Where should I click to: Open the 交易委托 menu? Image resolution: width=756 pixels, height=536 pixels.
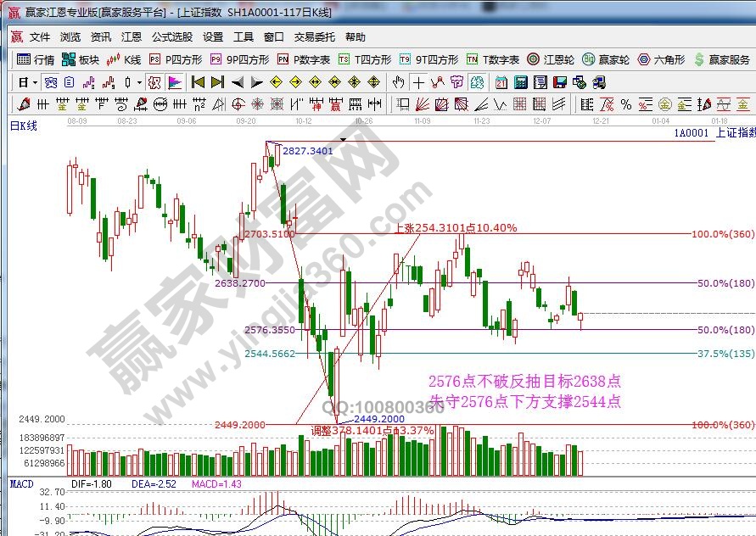(315, 37)
